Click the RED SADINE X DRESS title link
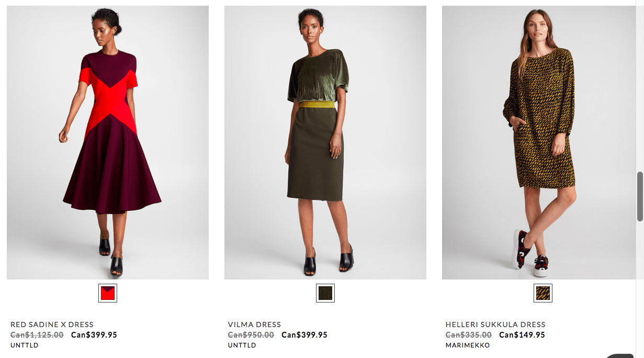 click(52, 325)
